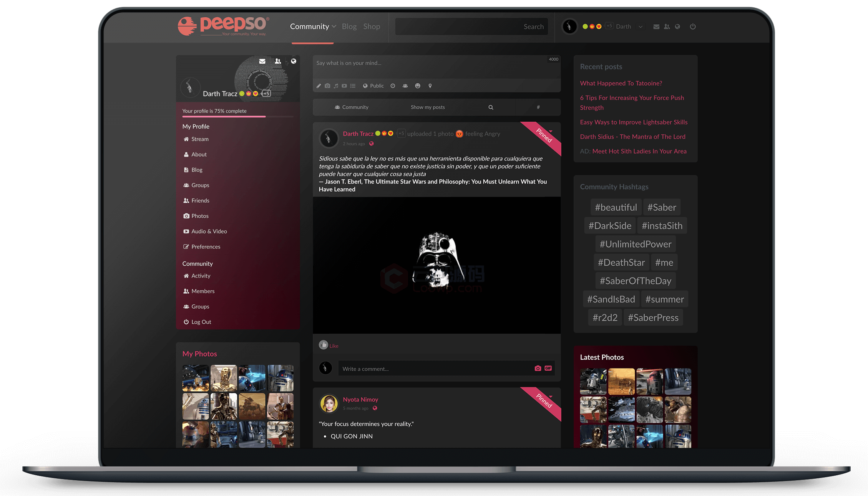Click the power logout icon in header
This screenshot has height=496, width=868.
[x=693, y=26]
